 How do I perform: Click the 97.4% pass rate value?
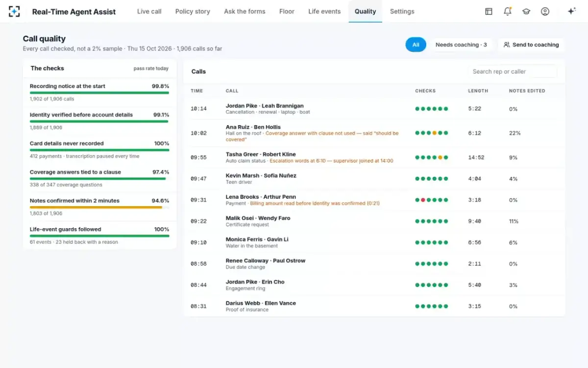(x=161, y=172)
